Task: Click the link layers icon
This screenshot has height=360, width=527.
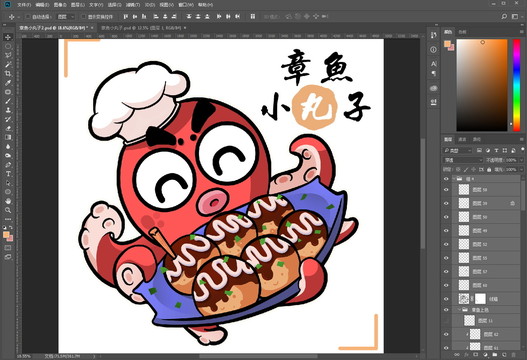Action: tap(457, 355)
